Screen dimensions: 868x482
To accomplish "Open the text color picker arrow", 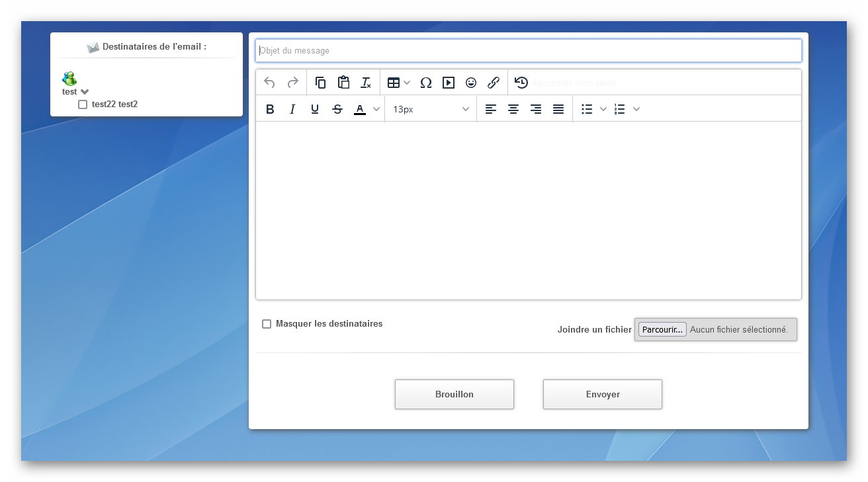I will (376, 109).
